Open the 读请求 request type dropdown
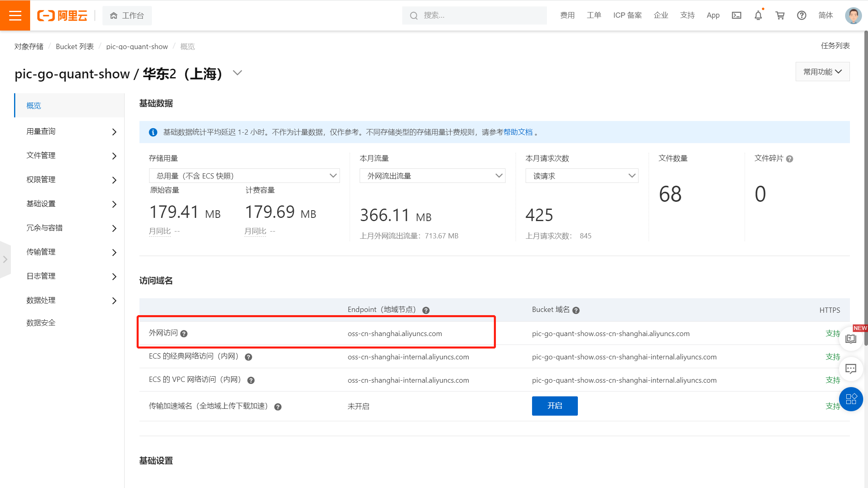868x488 pixels. (x=582, y=176)
